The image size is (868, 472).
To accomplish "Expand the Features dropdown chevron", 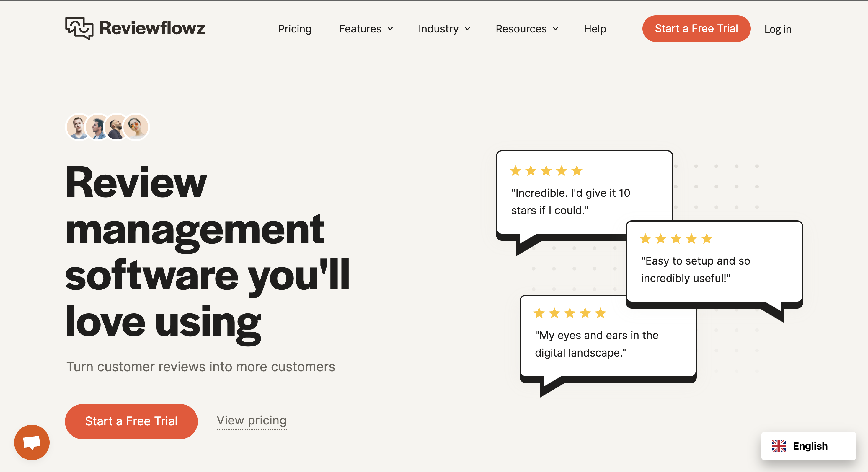I will [390, 29].
